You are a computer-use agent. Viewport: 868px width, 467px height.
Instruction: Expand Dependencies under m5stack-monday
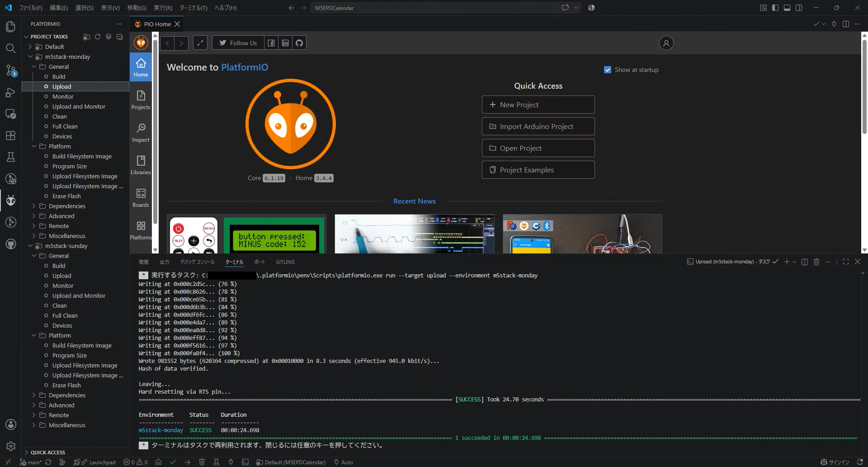34,206
